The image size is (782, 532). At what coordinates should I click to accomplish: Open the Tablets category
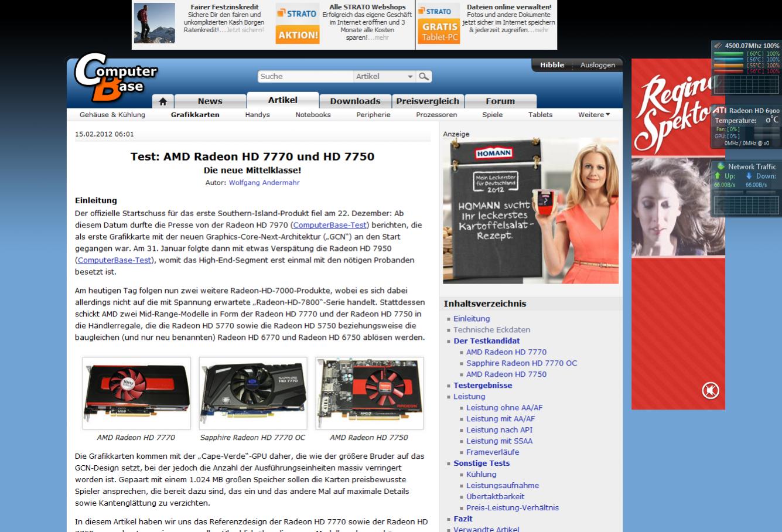click(x=540, y=115)
